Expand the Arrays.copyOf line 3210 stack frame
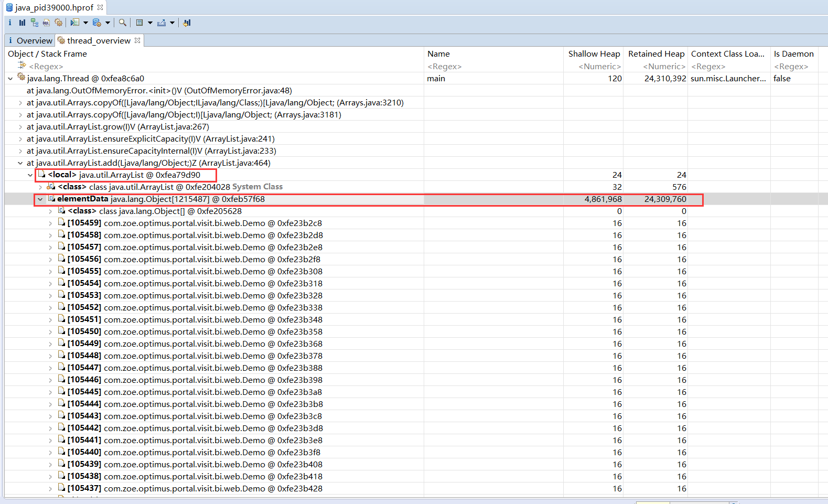This screenshot has width=828, height=504. (x=20, y=103)
